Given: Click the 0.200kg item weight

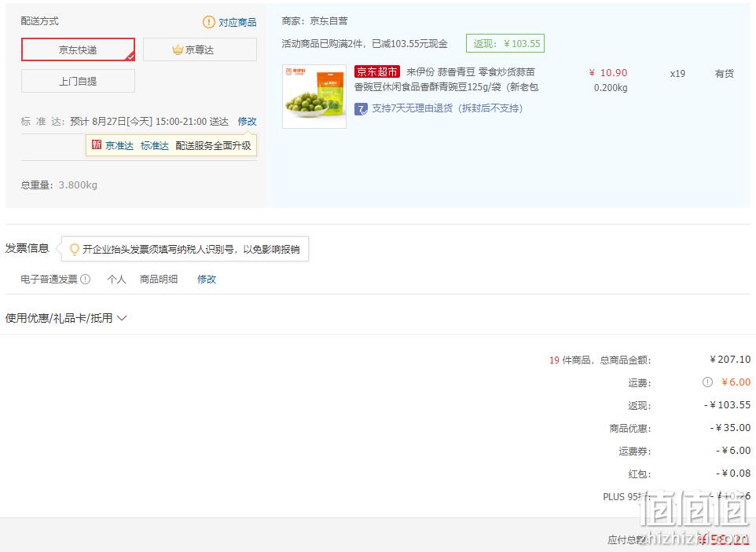Looking at the screenshot, I should (611, 88).
